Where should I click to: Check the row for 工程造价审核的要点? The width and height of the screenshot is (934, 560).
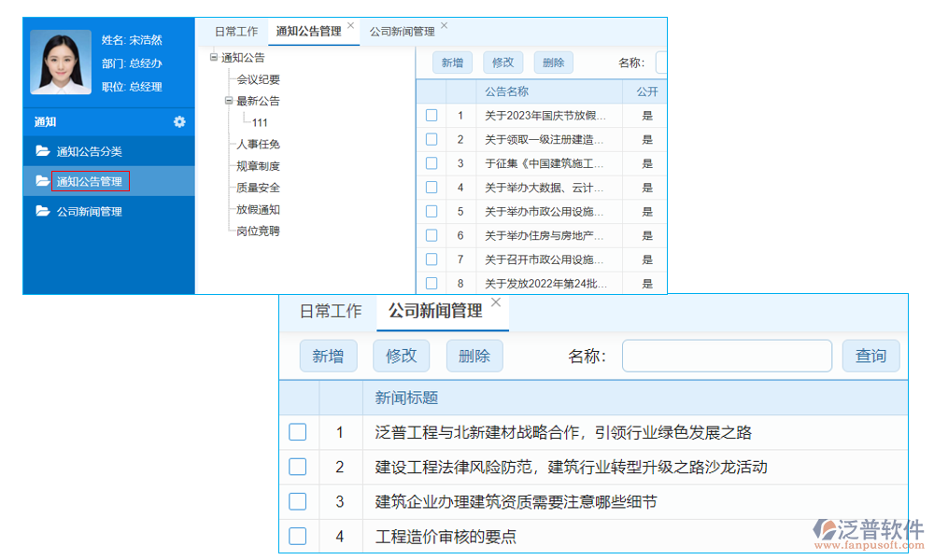[x=297, y=536]
